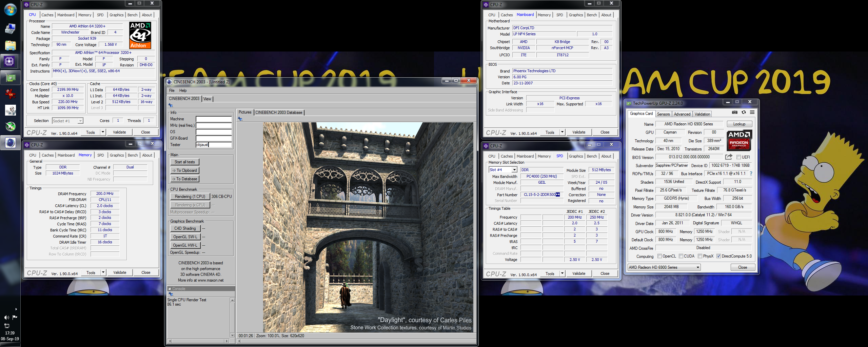This screenshot has height=347, width=868.
Task: Click Rendering (1 CPU) button
Action: click(x=190, y=197)
